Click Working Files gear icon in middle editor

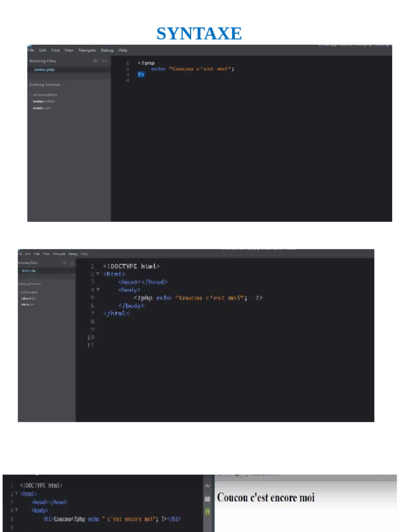(64, 263)
